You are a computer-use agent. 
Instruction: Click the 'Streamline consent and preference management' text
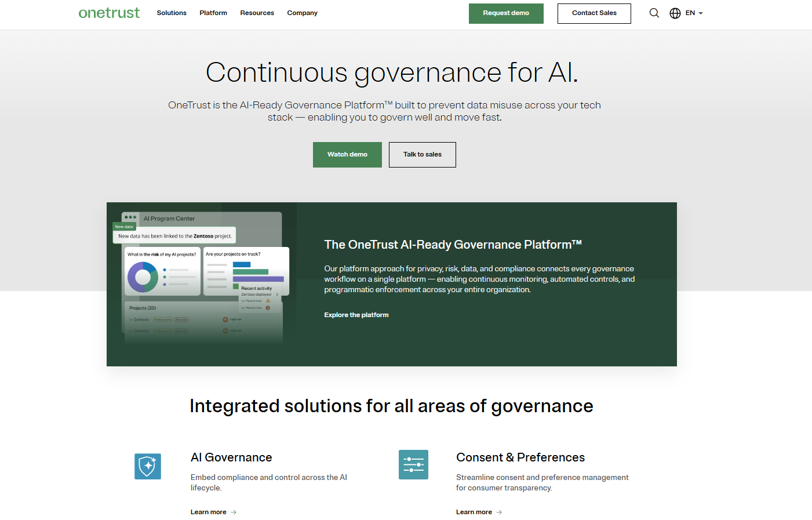(x=542, y=482)
